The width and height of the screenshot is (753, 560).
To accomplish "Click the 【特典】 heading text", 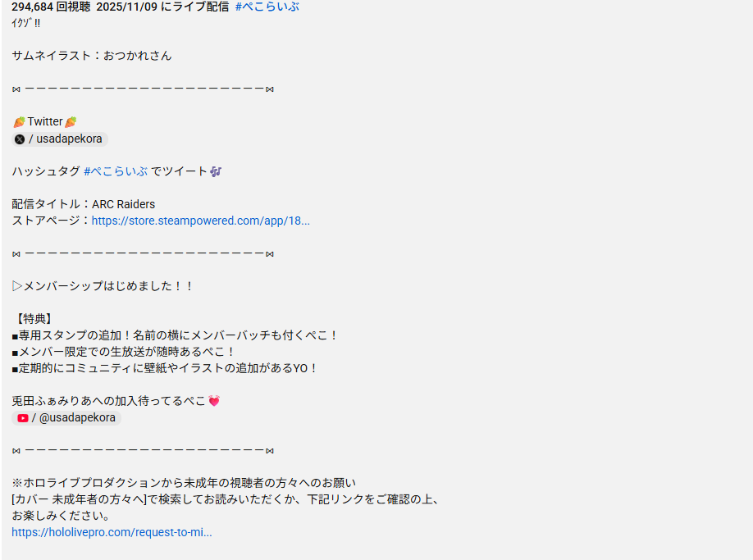I will 34,319.
